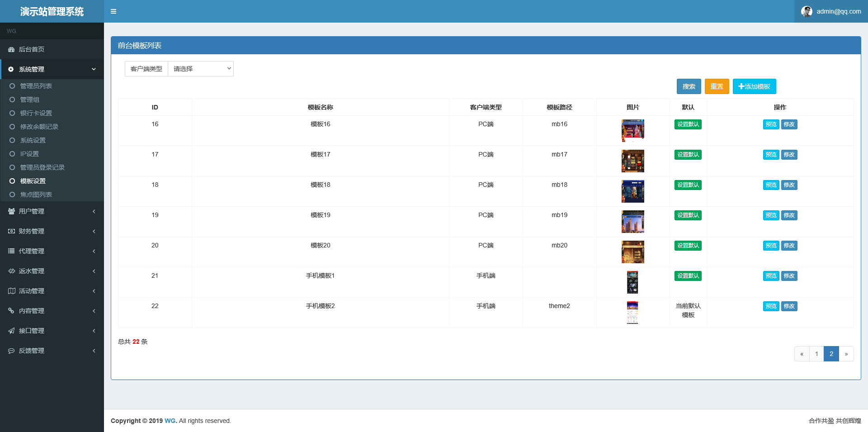The image size is (868, 432).
Task: Click the circle icon beside 银行卡设置
Action: [12, 113]
